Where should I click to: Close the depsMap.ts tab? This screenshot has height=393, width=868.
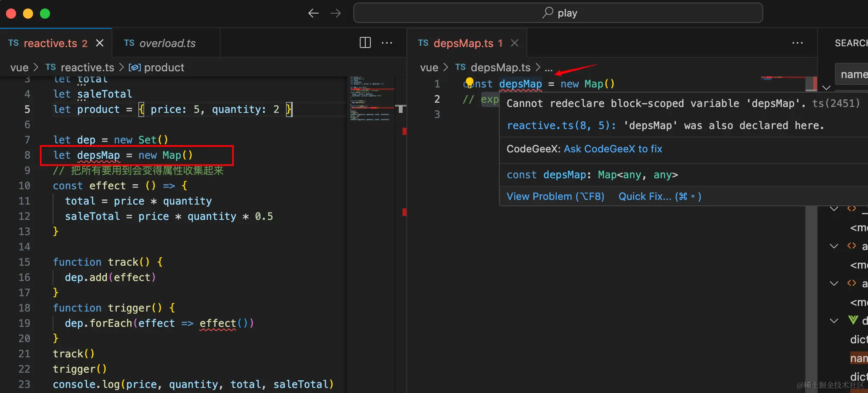point(515,43)
